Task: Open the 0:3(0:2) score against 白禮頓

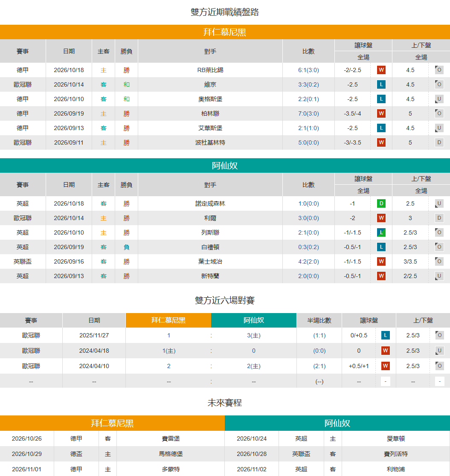Action: pos(308,247)
